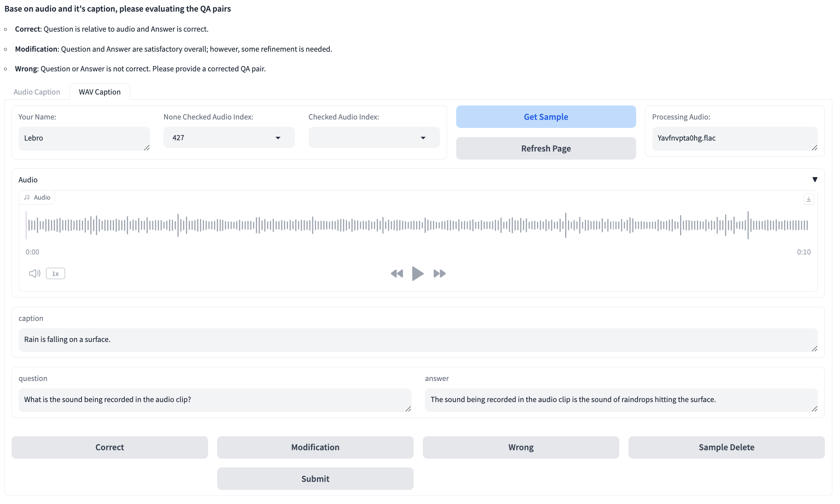Fast-forward the audio playback
Image resolution: width=840 pixels, height=504 pixels.
(439, 273)
